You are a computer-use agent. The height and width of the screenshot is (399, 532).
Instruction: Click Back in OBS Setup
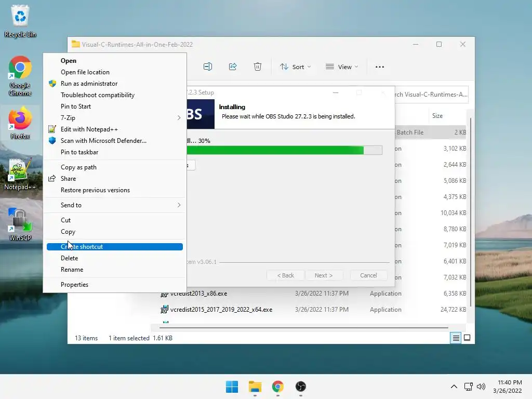[285, 275]
